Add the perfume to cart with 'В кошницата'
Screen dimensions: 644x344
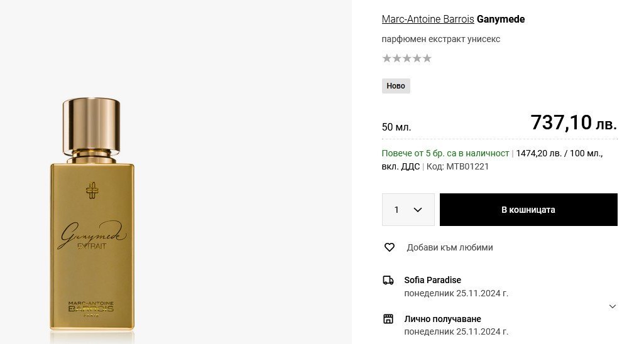[528, 210]
